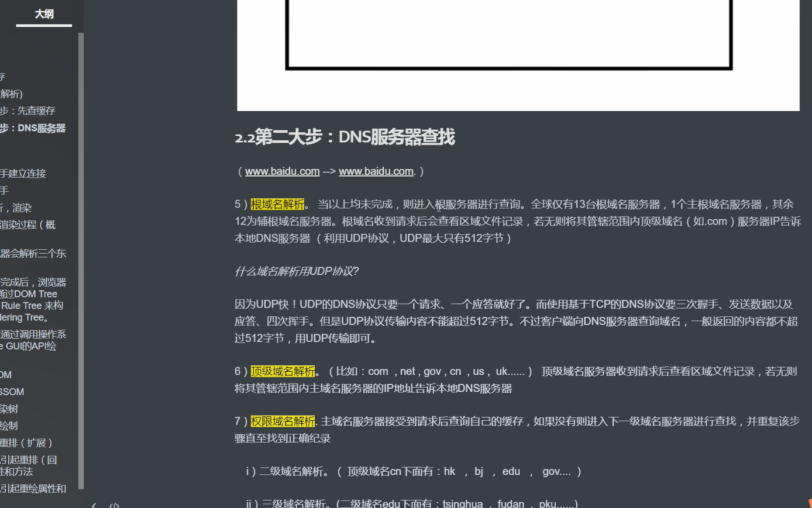Open outline entry 完成后，浏览器
The width and height of the screenshot is (812, 508).
(x=33, y=299)
